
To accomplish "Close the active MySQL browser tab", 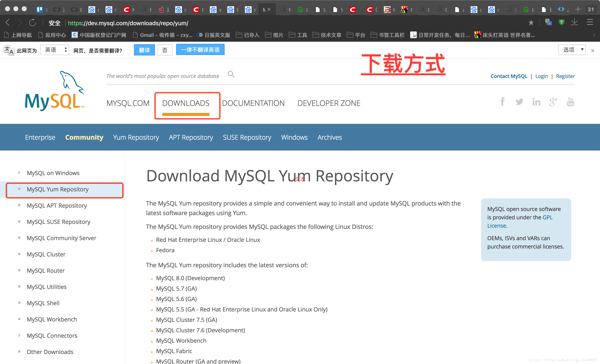I will (269, 10).
